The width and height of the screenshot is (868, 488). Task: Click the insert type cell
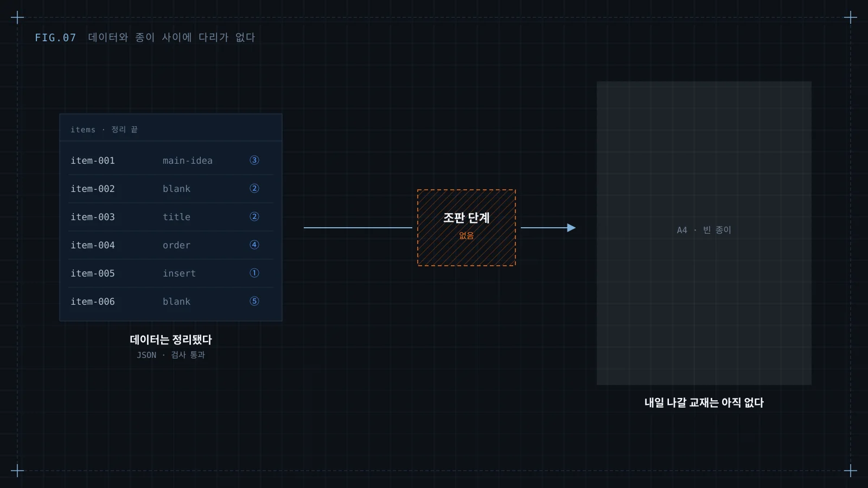180,273
